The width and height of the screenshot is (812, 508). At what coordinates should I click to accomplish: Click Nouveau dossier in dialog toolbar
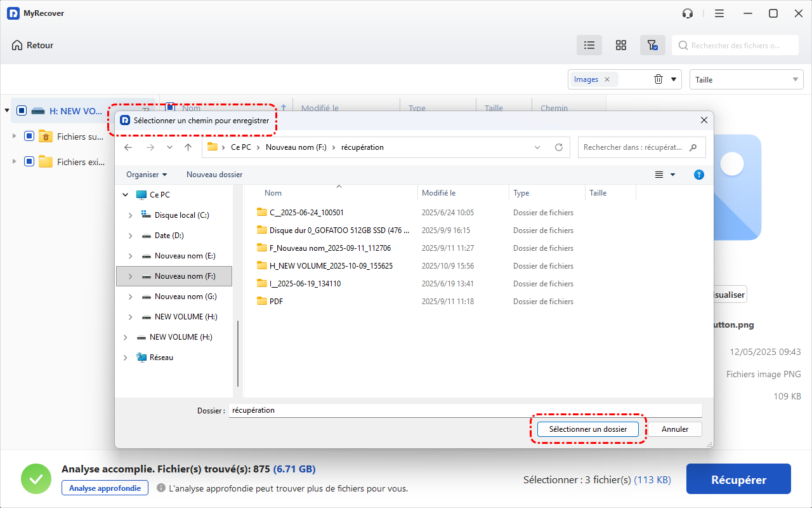214,175
